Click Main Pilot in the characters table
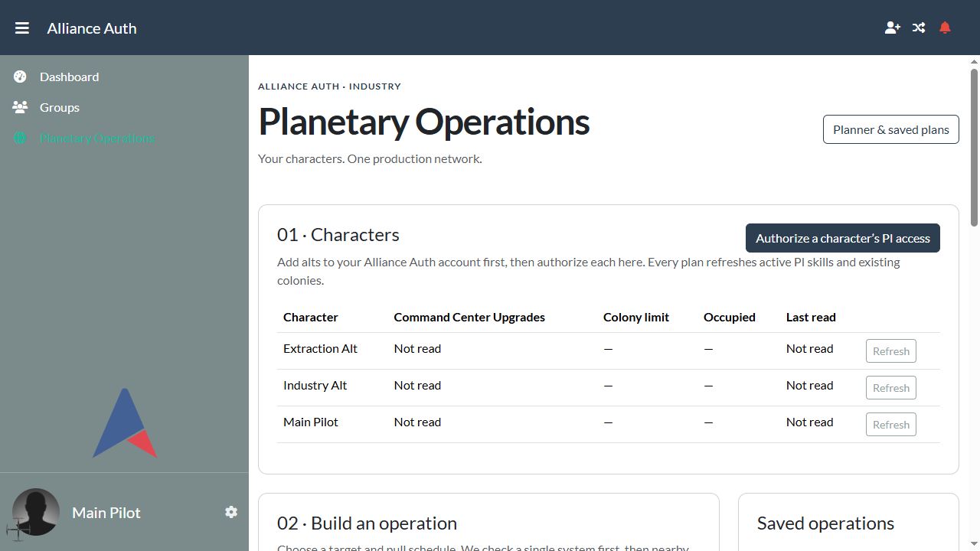Viewport: 980px width, 551px height. pos(310,422)
